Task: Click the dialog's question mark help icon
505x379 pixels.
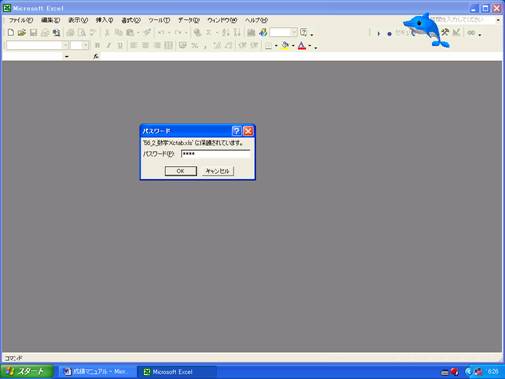Action: [236, 131]
